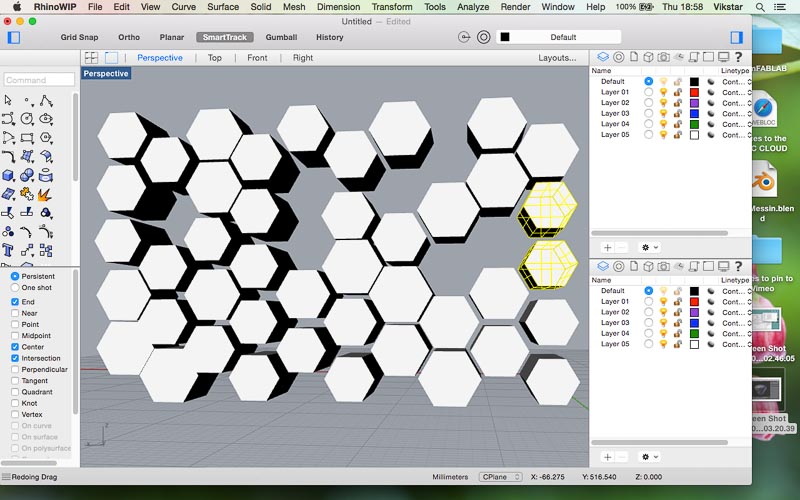
Task: Switch to four-viewport layout icon
Action: [91, 58]
